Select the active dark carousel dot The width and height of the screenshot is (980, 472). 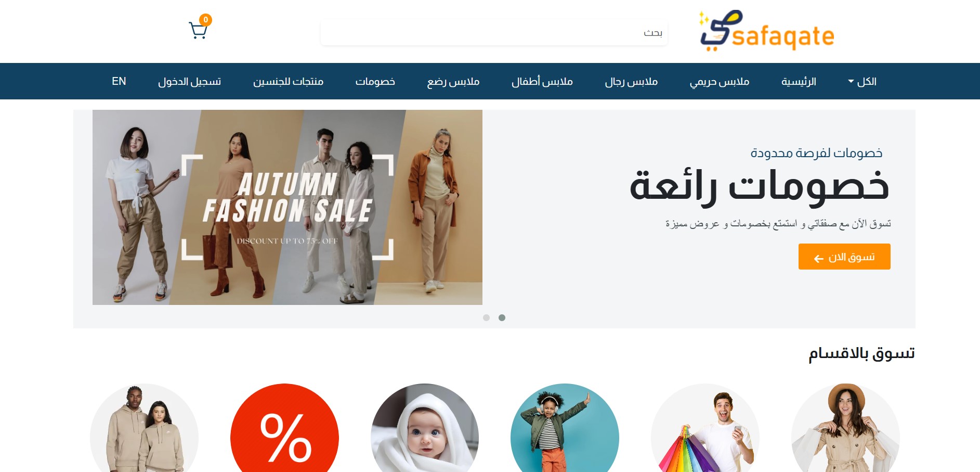coord(502,317)
